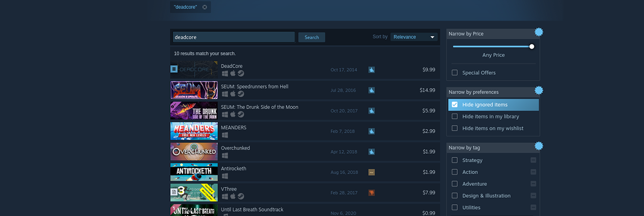Click the Steam platform icon under VThree
This screenshot has width=644, height=216.
[x=241, y=196]
